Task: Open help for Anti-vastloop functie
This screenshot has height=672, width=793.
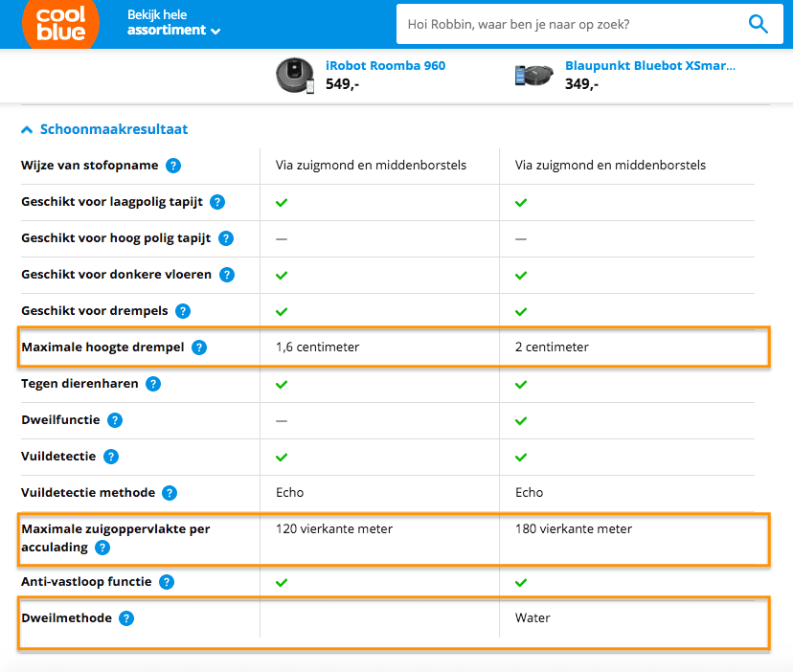Action: tap(167, 582)
